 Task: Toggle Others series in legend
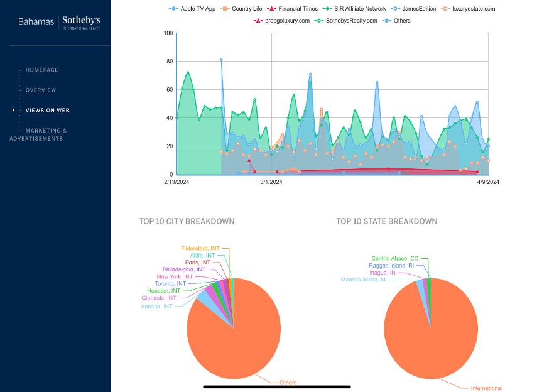click(396, 21)
